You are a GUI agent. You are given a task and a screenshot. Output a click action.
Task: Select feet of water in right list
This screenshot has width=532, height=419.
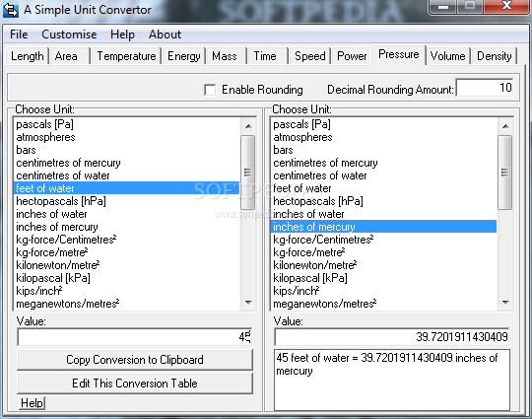coord(384,188)
